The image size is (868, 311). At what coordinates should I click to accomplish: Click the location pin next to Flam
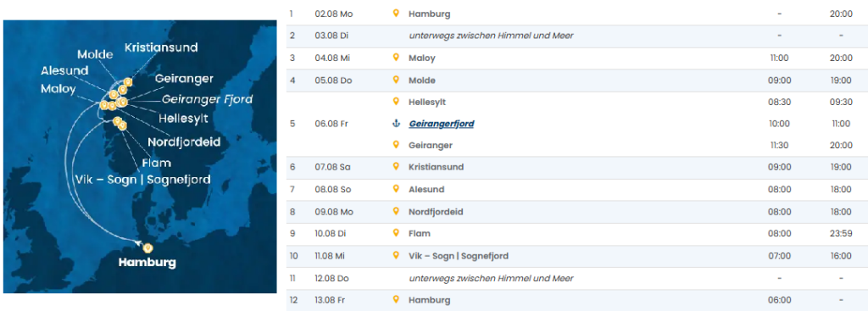tap(396, 233)
